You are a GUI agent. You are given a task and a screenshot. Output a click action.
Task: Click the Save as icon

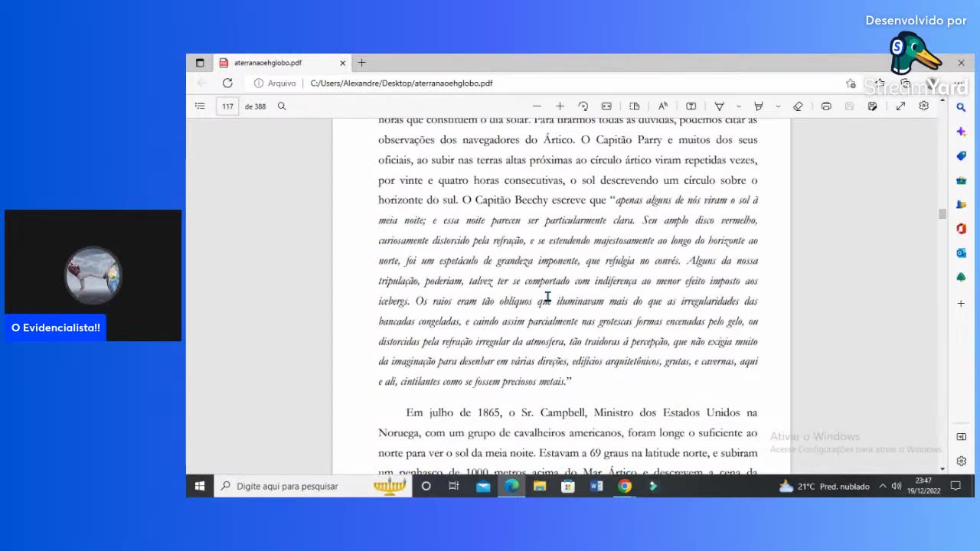click(x=872, y=106)
